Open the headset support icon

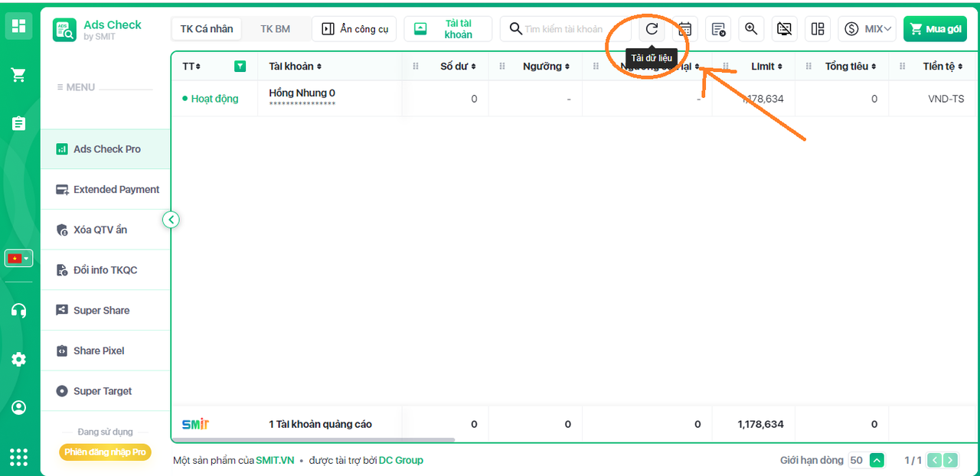point(19,311)
